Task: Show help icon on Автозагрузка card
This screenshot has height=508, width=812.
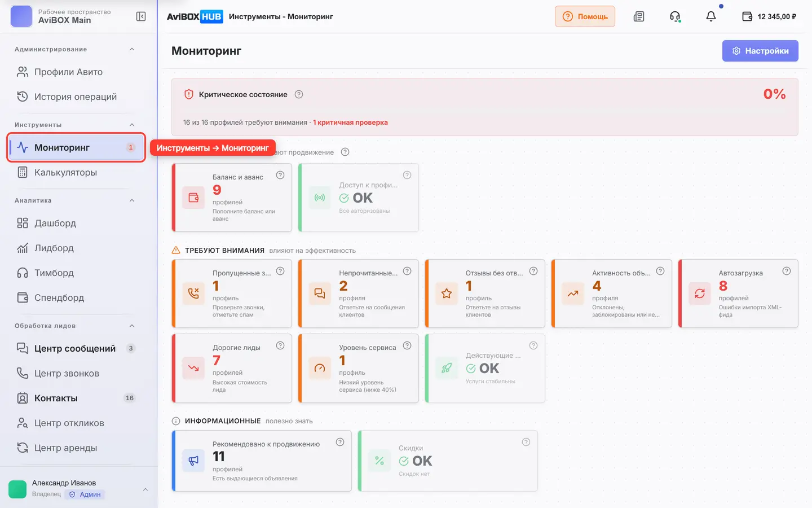Action: point(787,271)
